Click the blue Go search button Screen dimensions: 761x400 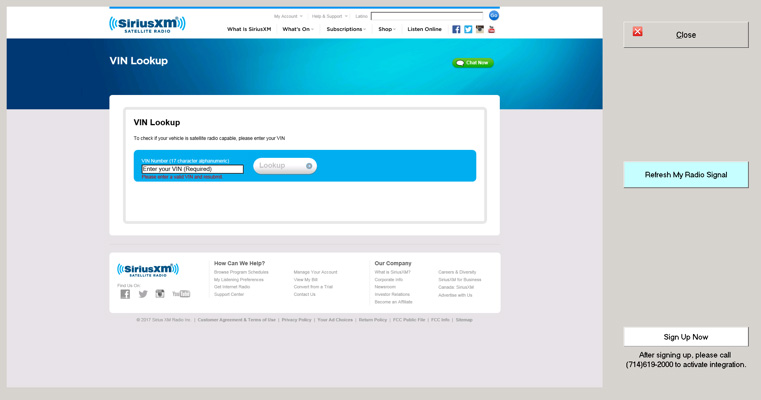pos(494,16)
